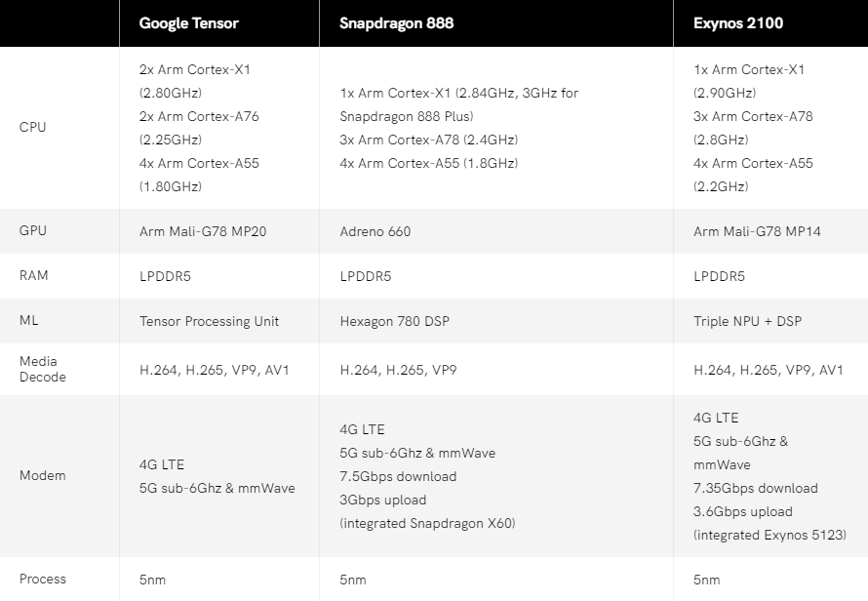Screen dimensions: 868x601
Task: Click the Arm Mali-G78 MP20 cell
Action: (x=203, y=231)
